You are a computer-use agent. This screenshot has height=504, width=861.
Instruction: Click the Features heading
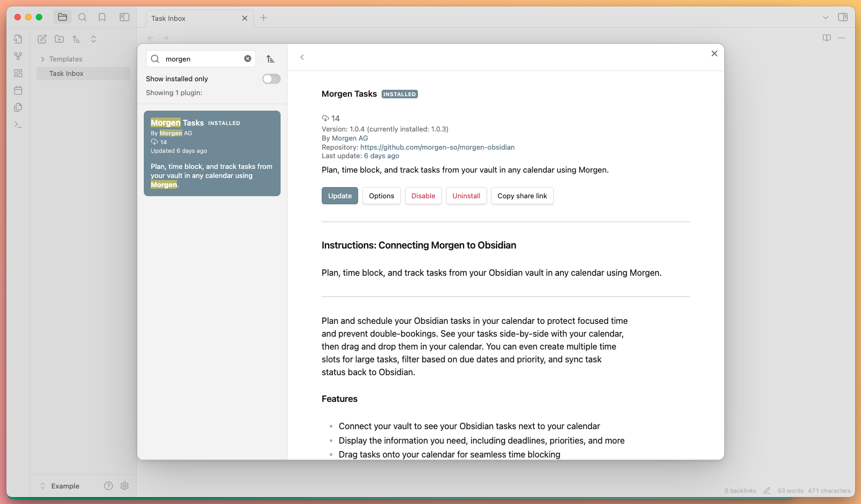(339, 399)
